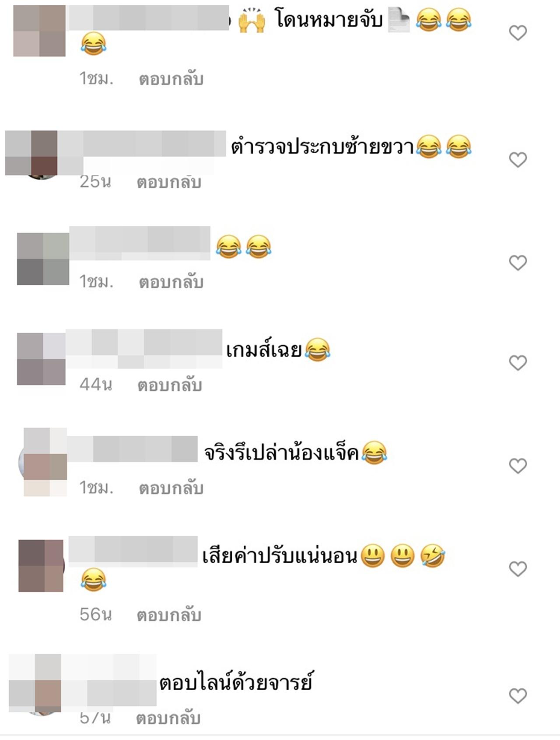Click the 44น timestamp on the เกมส์เฉย comment

click(96, 385)
